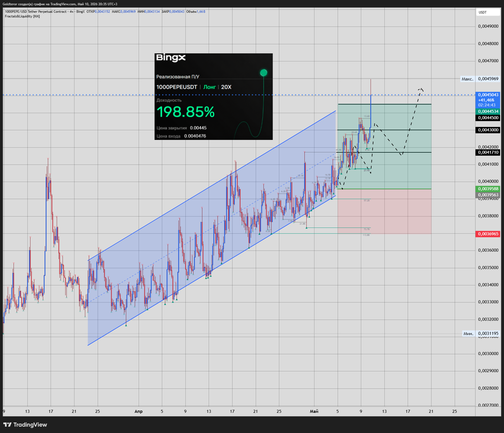Screen dimensions: 504x433
Task: Click the 1000PEPEUSDT ticker on the BingX card
Action: point(177,87)
